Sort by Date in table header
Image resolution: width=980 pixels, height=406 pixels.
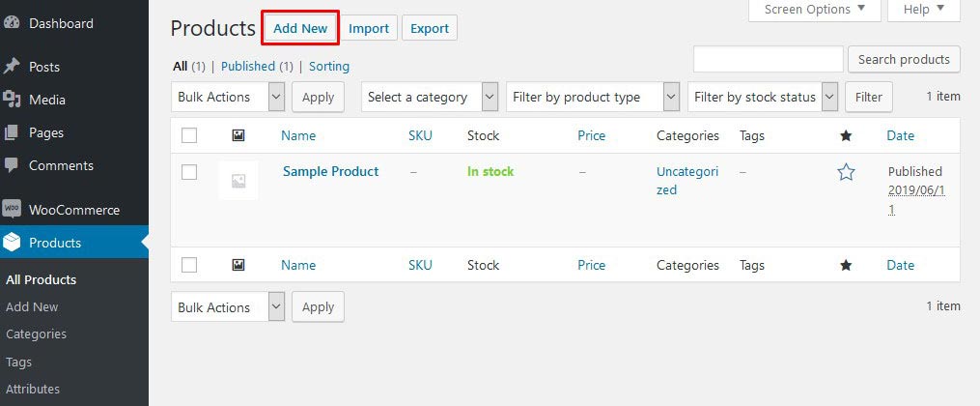click(901, 135)
